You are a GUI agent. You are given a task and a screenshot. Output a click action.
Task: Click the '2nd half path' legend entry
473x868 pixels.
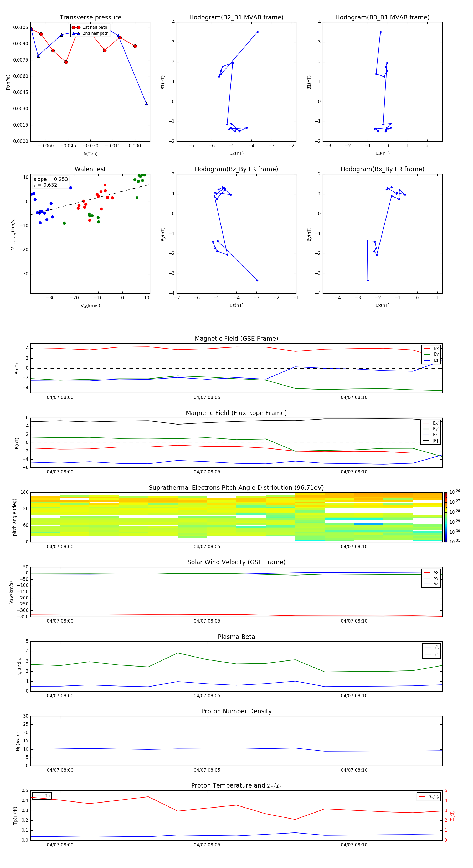pos(90,33)
